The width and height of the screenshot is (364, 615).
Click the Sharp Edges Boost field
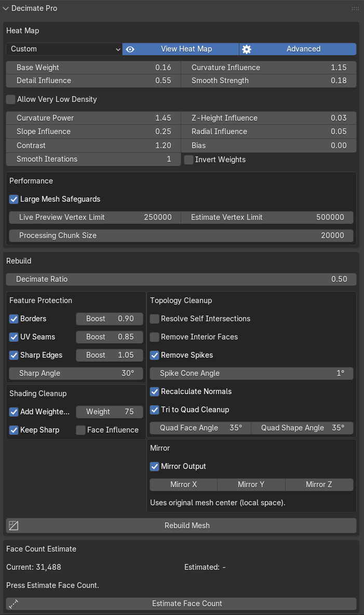(x=110, y=356)
